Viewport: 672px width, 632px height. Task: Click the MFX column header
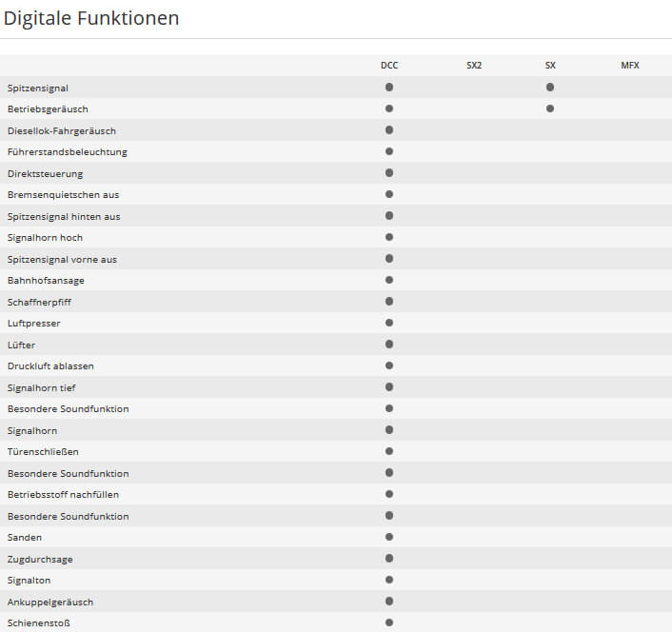(630, 66)
